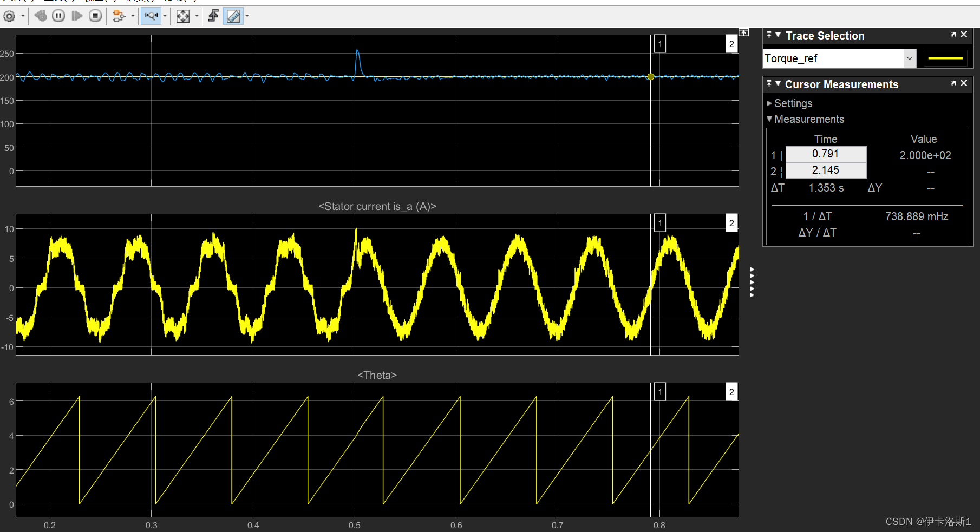The width and height of the screenshot is (980, 532).
Task: Click the expand-frame arrow above the plot
Action: point(744,32)
